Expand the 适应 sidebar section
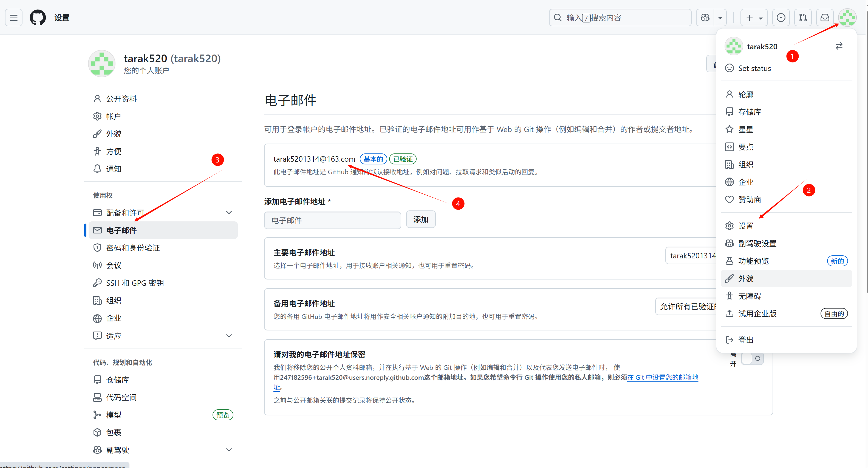This screenshot has height=468, width=868. 229,336
